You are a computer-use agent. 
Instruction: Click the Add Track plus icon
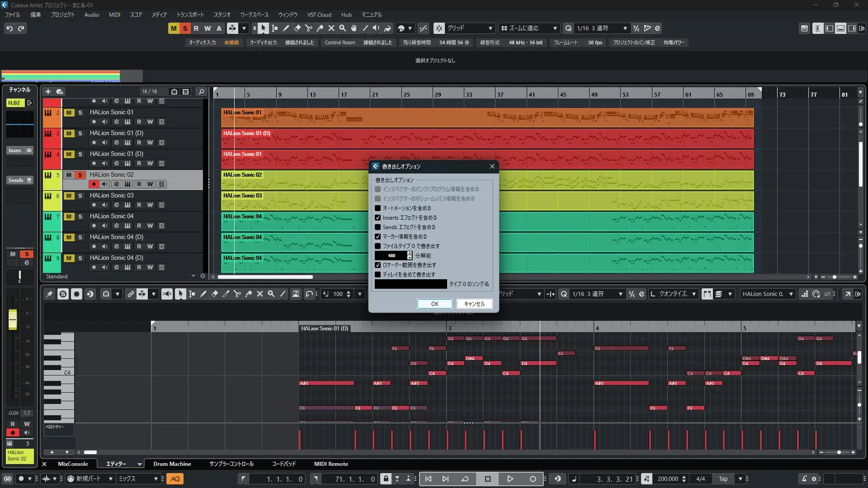click(x=48, y=92)
